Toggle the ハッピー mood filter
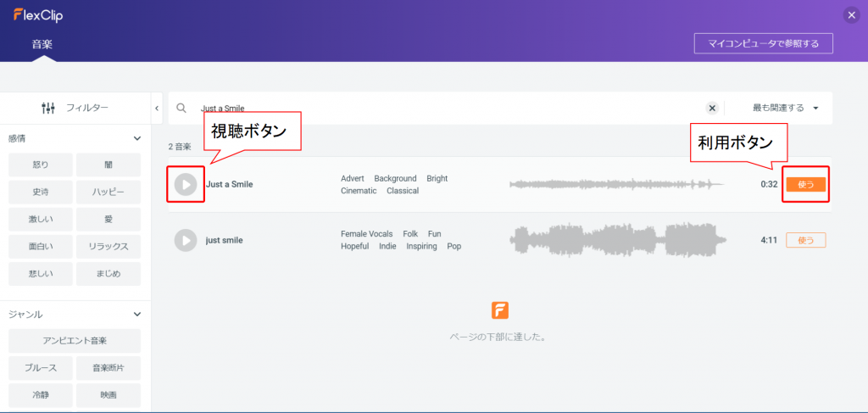868x413 pixels. 108,193
